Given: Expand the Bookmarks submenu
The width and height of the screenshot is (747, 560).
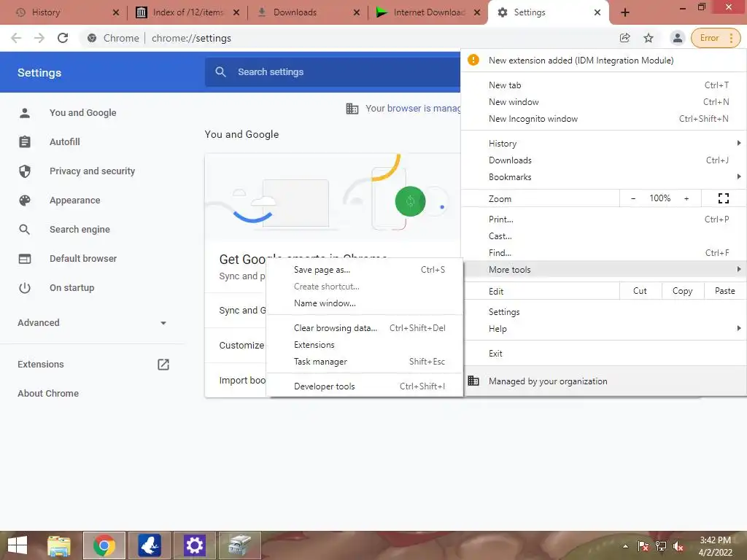Looking at the screenshot, I should click(x=603, y=176).
